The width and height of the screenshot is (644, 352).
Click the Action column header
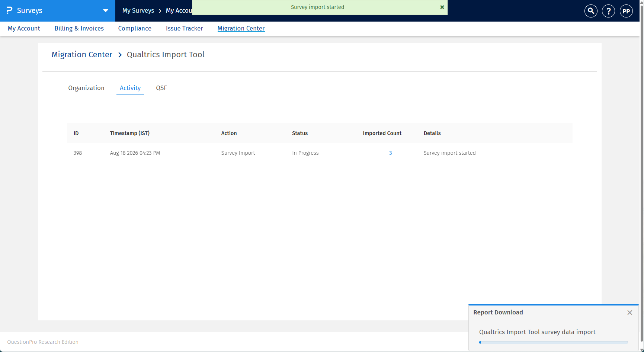[229, 133]
